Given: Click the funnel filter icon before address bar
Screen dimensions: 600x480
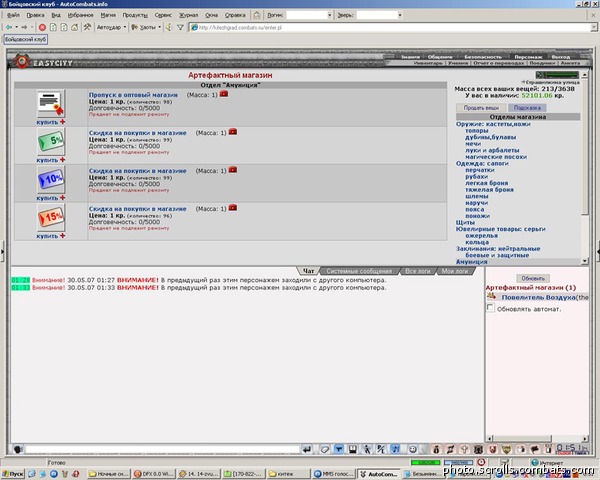Looking at the screenshot, I should click(180, 27).
